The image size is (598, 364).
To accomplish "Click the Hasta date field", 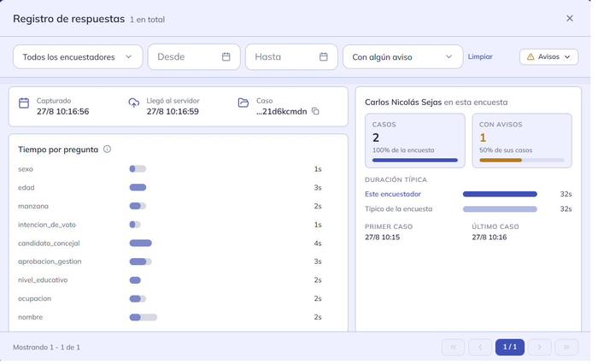I will click(291, 57).
